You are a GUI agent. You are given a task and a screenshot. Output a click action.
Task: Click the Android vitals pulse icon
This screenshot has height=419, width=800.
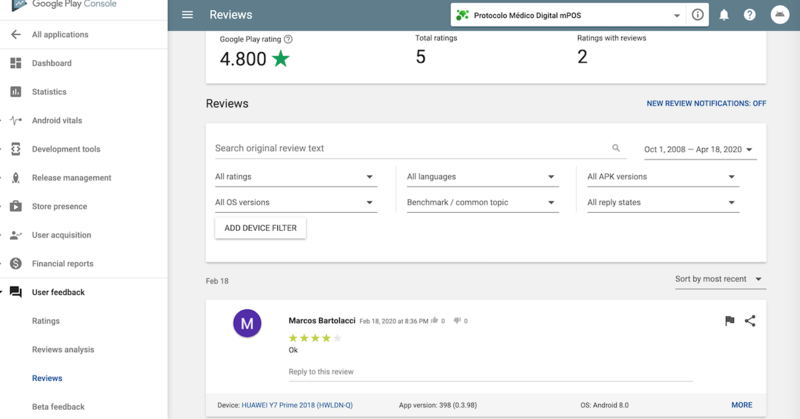click(x=16, y=120)
